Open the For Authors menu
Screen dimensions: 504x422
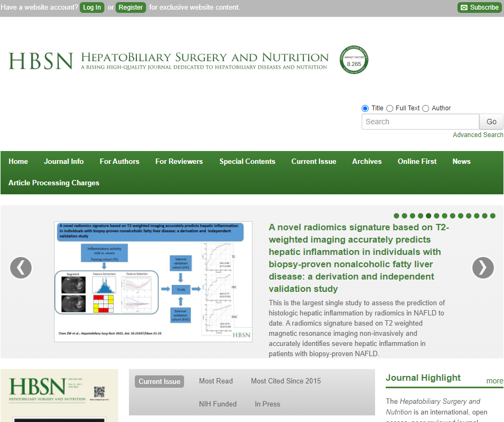(119, 162)
